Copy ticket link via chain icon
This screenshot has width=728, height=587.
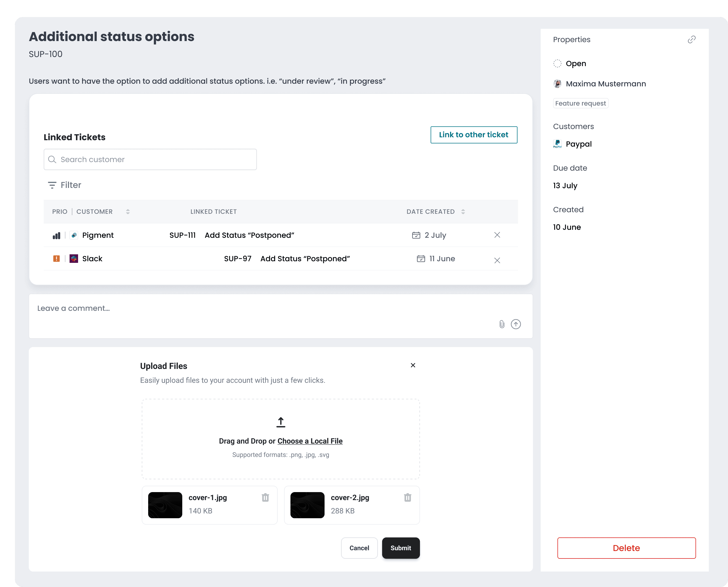[691, 39]
